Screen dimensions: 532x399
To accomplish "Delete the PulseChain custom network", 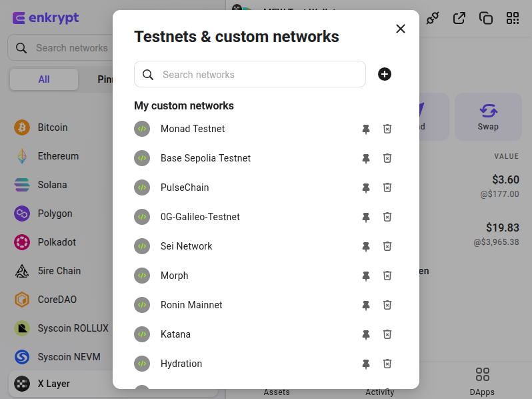I will pyautogui.click(x=387, y=187).
